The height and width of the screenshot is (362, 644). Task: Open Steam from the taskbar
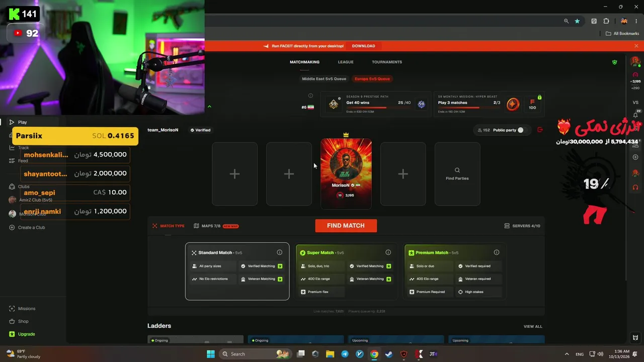[x=389, y=354]
